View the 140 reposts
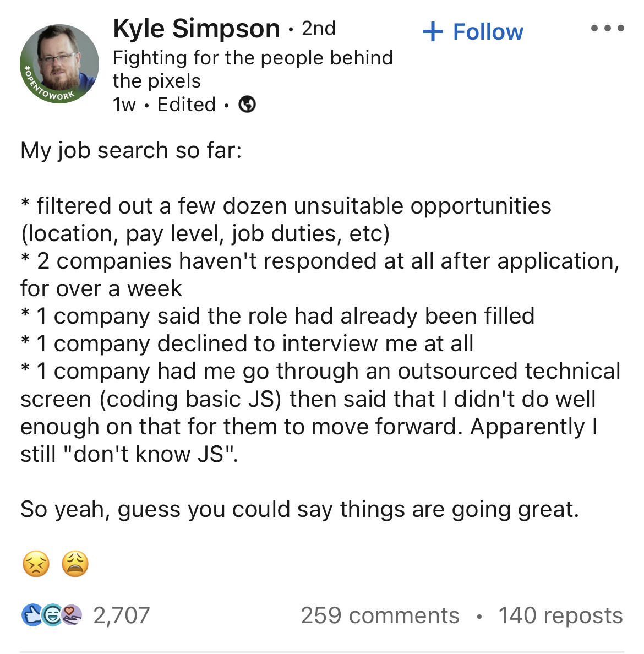Viewport: 644px width, 654px height. click(x=560, y=615)
